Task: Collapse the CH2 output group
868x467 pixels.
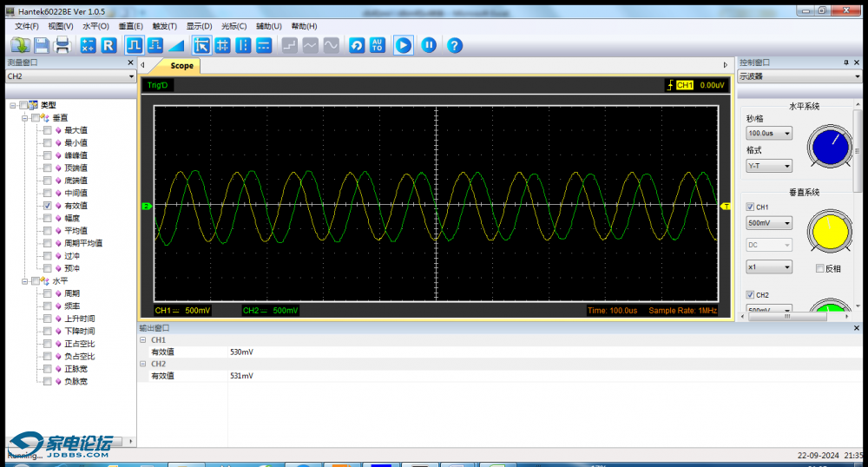Action: tap(143, 364)
